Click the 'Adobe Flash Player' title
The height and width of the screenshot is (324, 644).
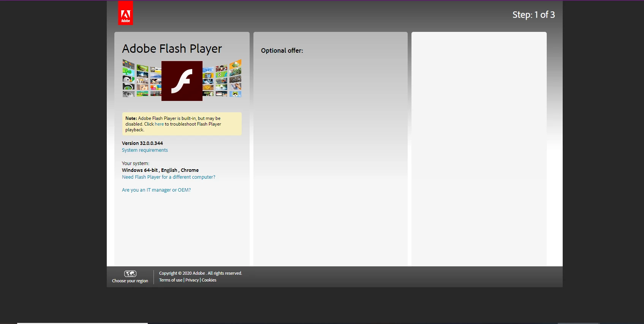(172, 49)
